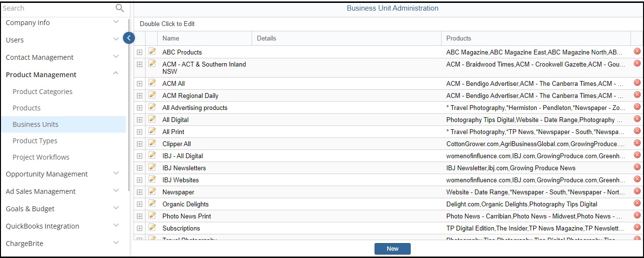Select the Organic Delights name cell
The width and height of the screenshot is (644, 258).
204,204
